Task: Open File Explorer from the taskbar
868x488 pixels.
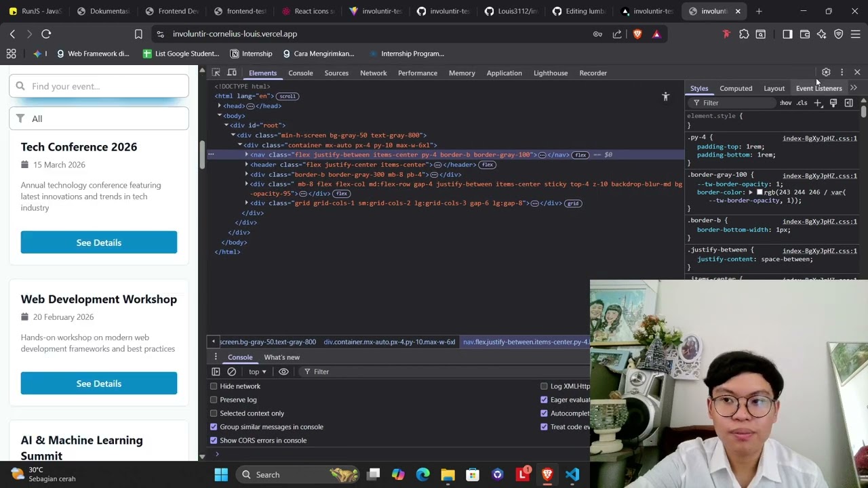Action: [x=448, y=474]
